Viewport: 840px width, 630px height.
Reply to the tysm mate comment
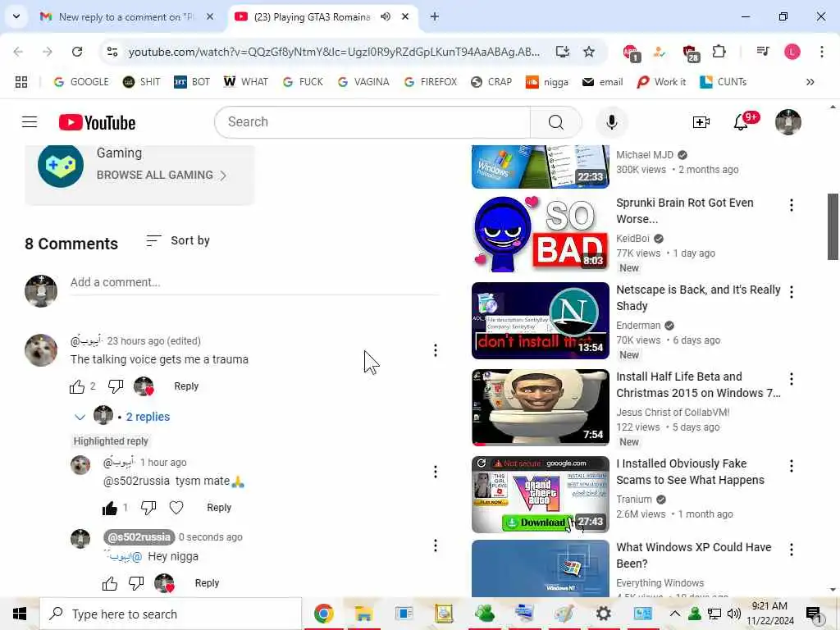pos(219,508)
